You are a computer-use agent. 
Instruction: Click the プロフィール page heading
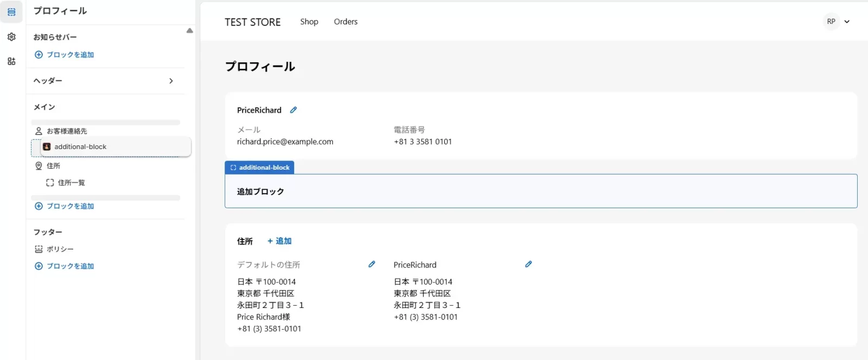[260, 67]
